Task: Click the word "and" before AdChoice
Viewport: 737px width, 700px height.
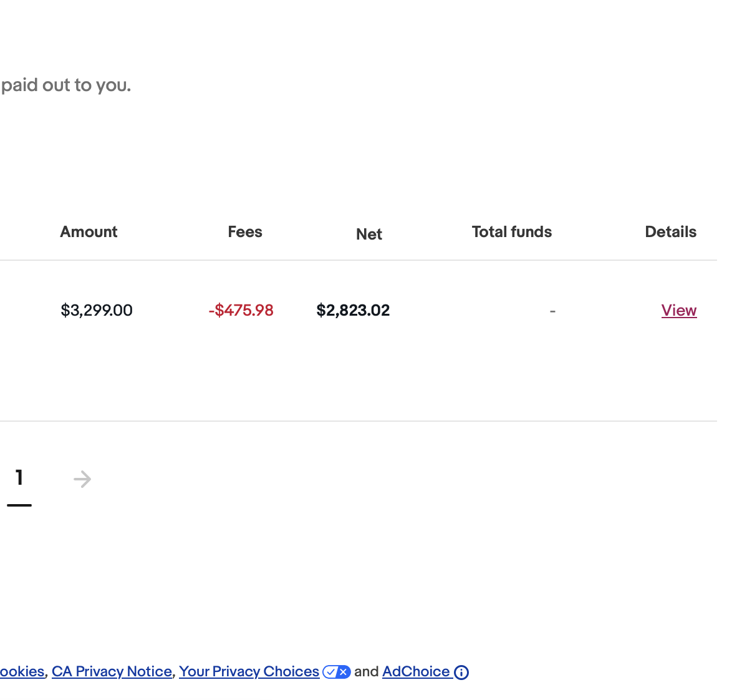Action: click(367, 672)
